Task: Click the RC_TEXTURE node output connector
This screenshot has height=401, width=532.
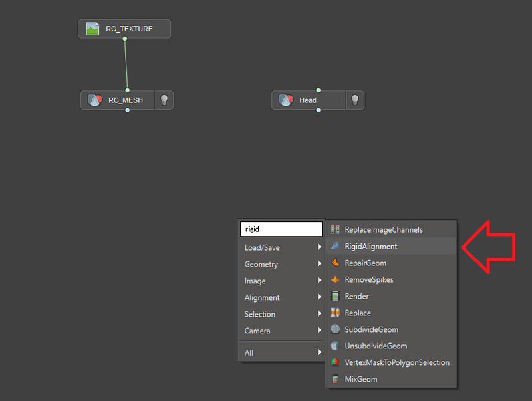Action: (125, 39)
